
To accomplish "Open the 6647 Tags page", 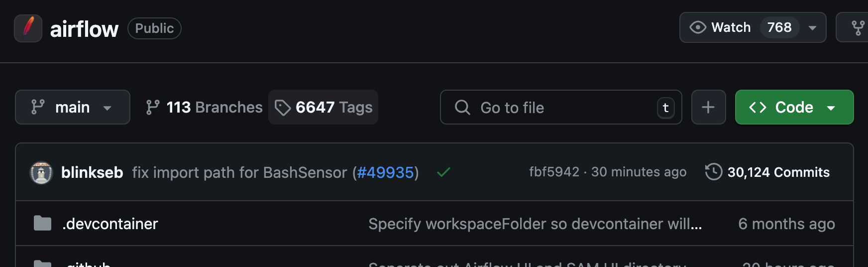I will tap(324, 107).
